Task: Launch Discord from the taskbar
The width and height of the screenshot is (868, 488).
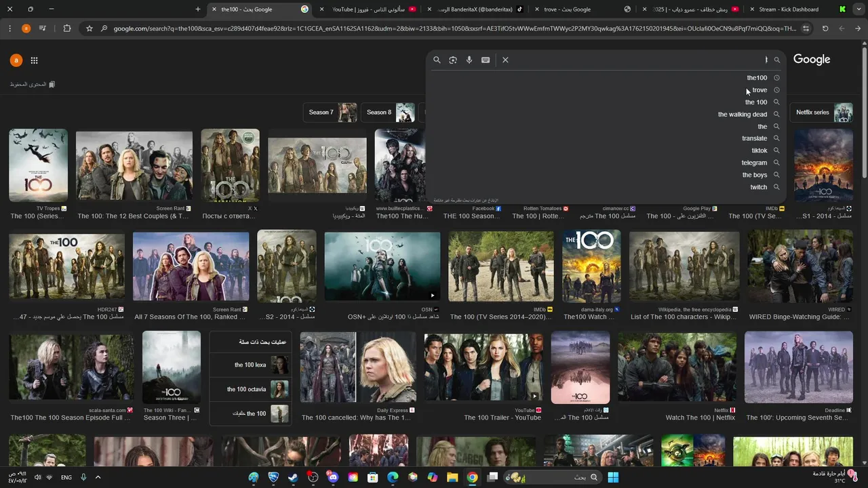Action: coord(333,477)
